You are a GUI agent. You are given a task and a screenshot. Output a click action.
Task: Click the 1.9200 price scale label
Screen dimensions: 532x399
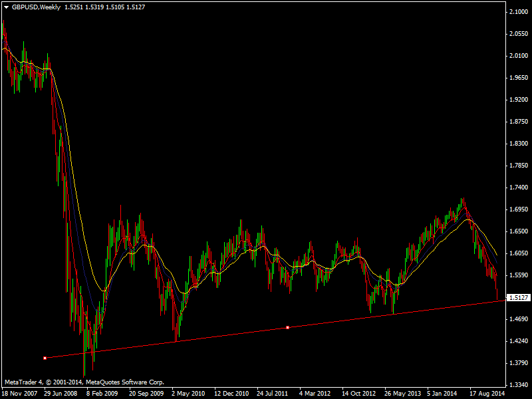click(x=519, y=99)
